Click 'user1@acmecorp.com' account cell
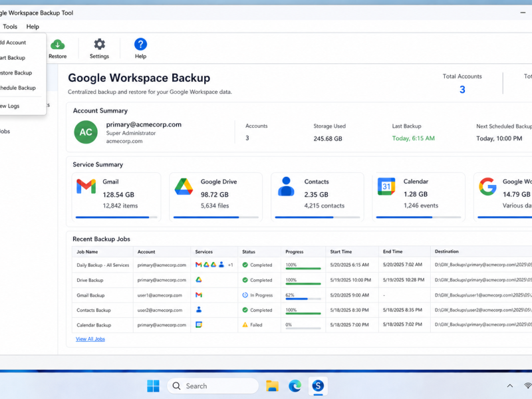532x399 pixels. pos(160,295)
